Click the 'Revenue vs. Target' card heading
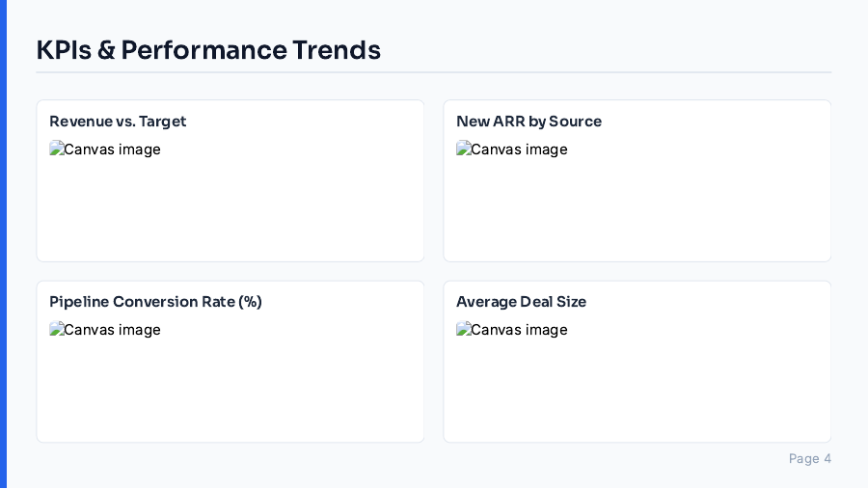868x489 pixels. 118,122
